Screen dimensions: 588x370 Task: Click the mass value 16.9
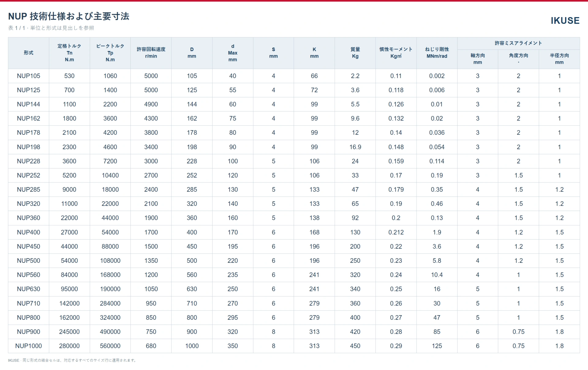click(x=355, y=147)
